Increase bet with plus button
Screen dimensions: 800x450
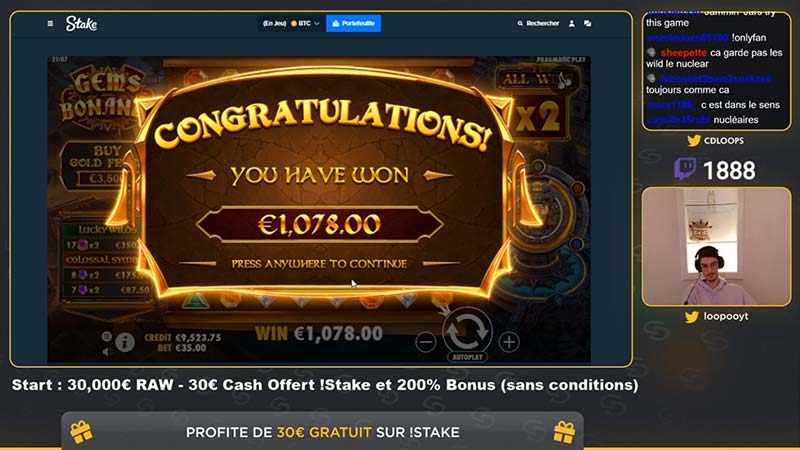[x=509, y=342]
